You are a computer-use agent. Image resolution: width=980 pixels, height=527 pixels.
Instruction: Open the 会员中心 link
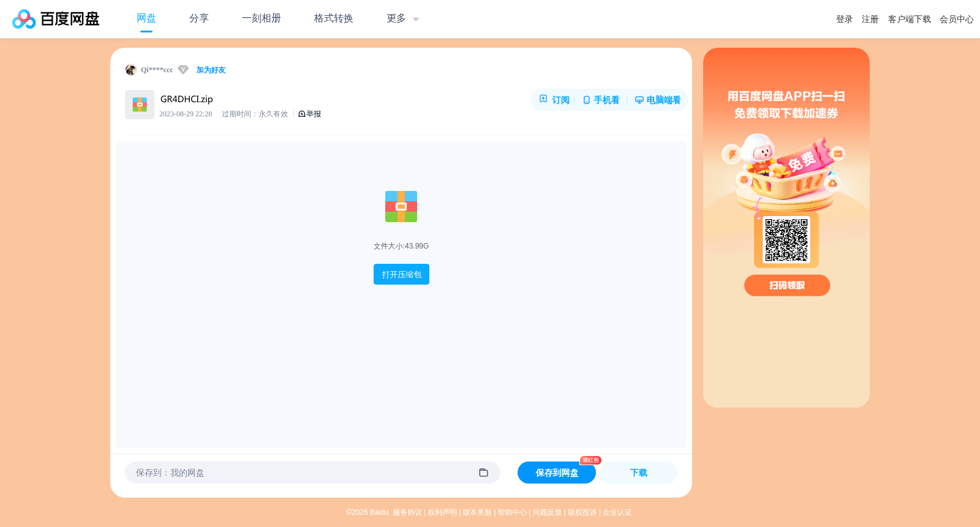(x=957, y=19)
